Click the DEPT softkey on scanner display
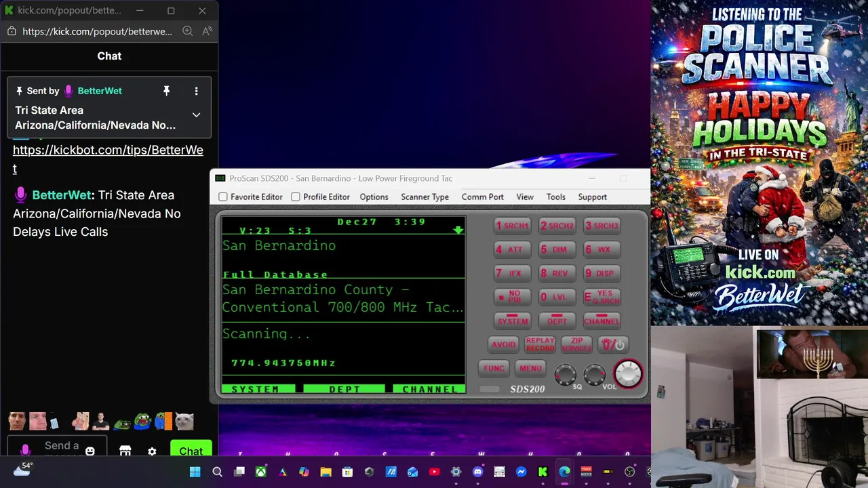 pyautogui.click(x=344, y=389)
